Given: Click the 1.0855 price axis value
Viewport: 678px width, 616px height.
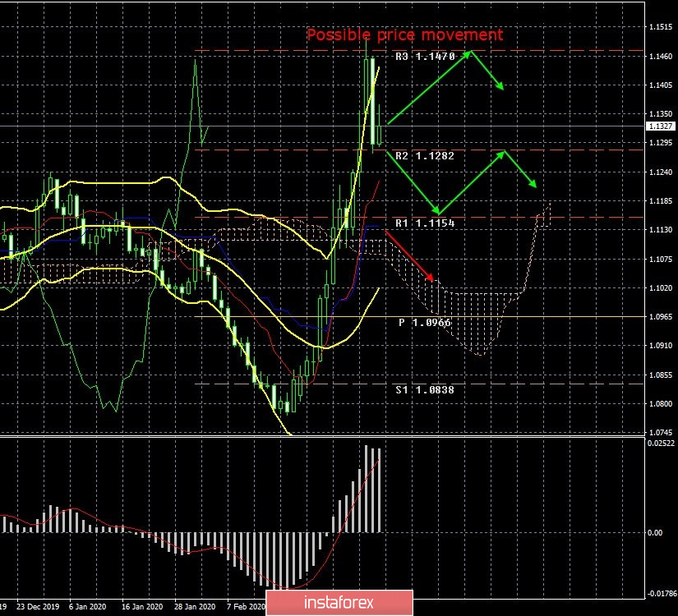Looking at the screenshot, I should (661, 375).
